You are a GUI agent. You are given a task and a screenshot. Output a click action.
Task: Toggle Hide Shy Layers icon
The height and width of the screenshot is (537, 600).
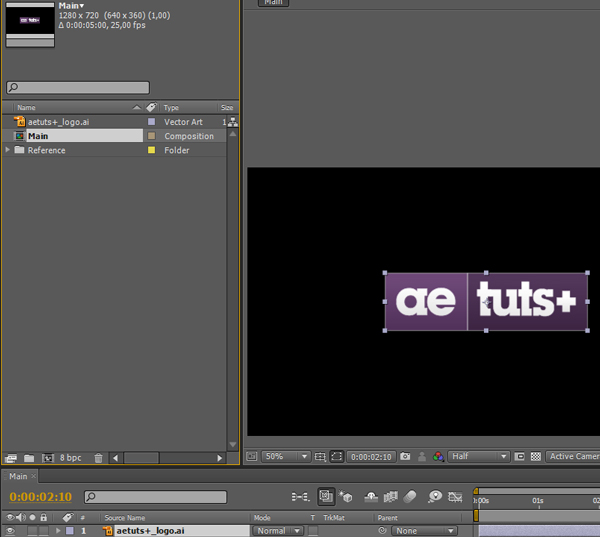pos(371,497)
